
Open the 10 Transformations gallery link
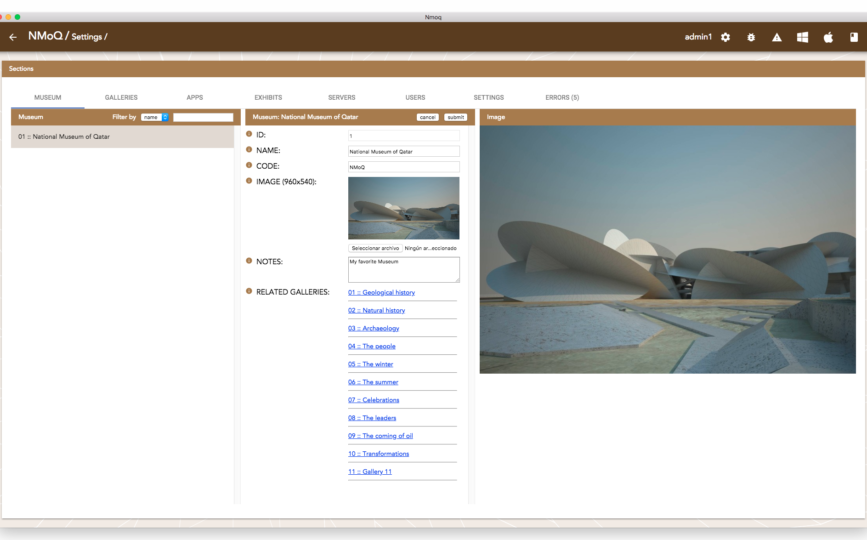(379, 454)
